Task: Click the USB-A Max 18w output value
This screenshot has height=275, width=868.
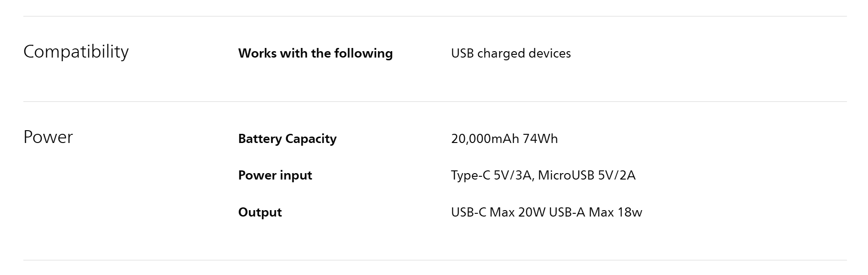Action: tap(595, 212)
